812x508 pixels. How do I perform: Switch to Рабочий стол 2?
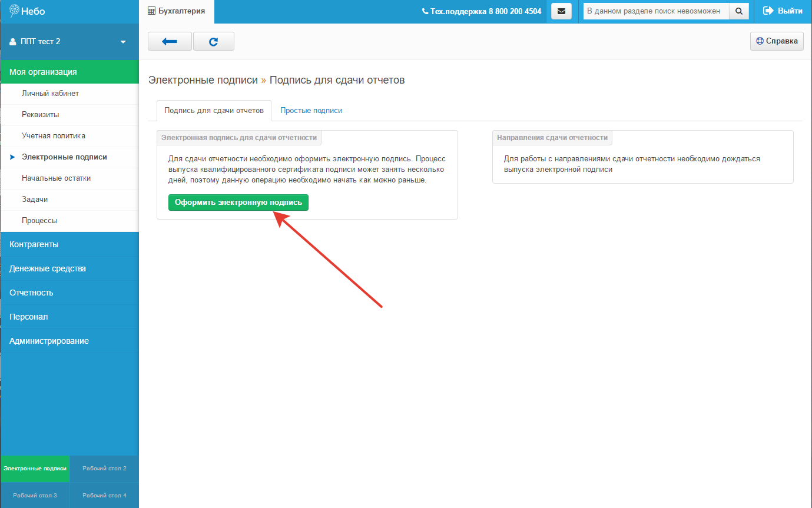click(x=104, y=469)
